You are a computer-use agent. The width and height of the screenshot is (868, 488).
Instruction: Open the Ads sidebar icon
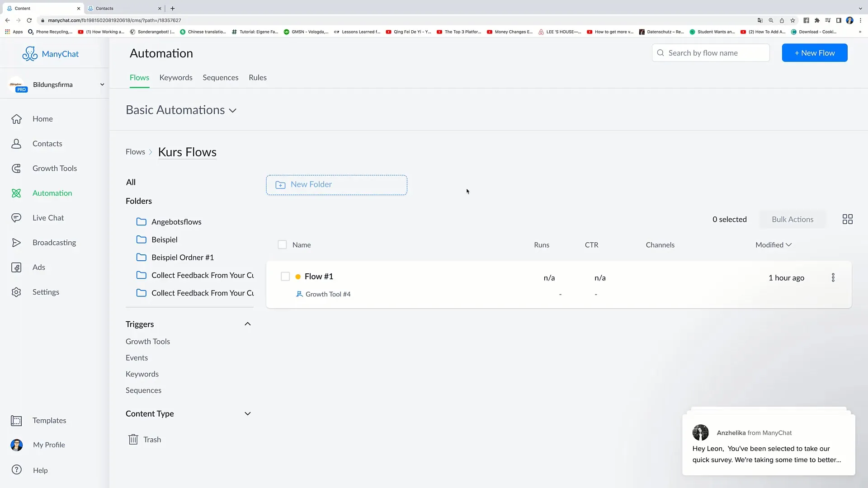16,267
